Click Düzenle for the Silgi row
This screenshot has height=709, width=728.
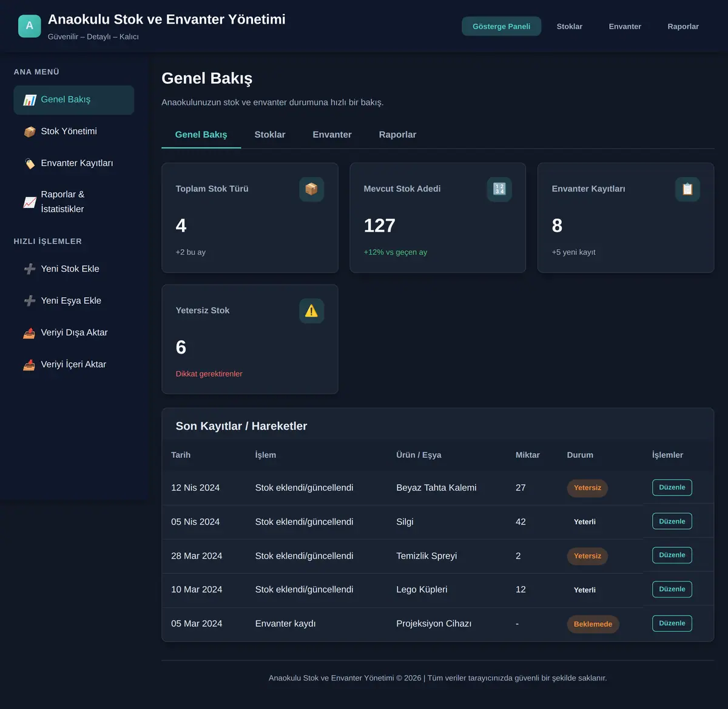point(672,522)
